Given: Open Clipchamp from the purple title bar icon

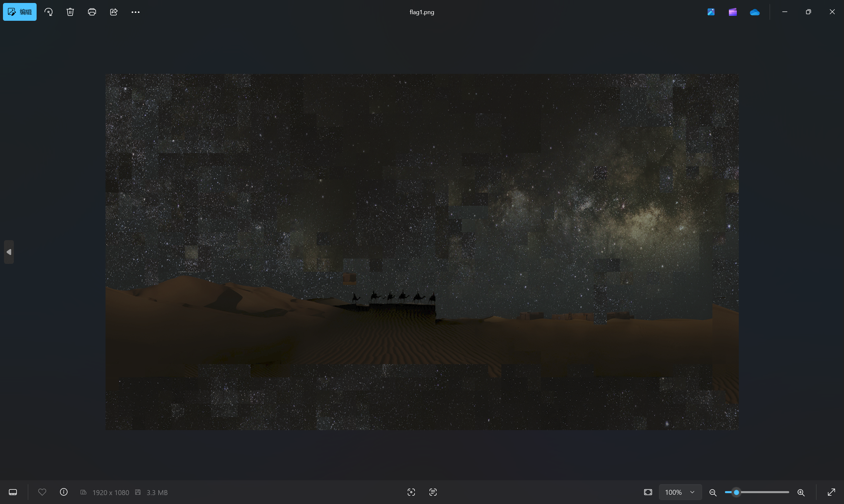Looking at the screenshot, I should pyautogui.click(x=733, y=12).
